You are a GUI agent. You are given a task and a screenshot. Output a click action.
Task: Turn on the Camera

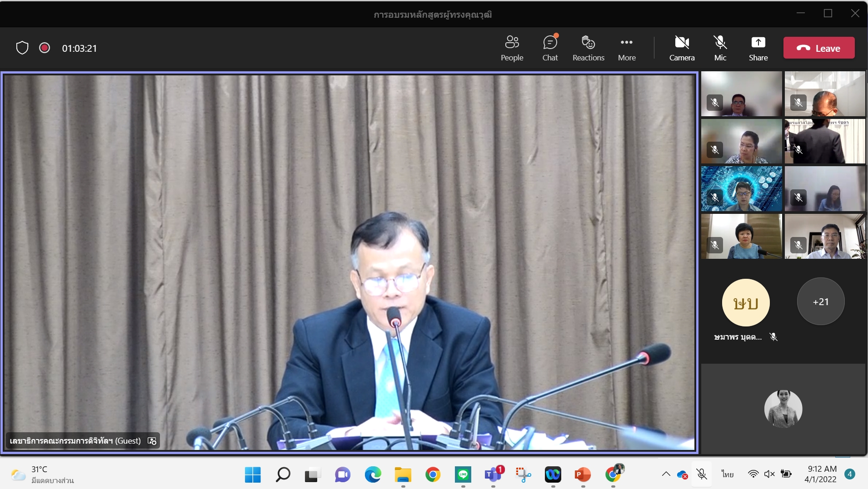[682, 48]
